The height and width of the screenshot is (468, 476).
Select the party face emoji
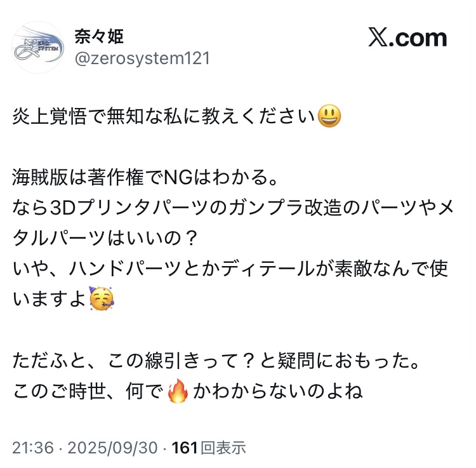102,298
